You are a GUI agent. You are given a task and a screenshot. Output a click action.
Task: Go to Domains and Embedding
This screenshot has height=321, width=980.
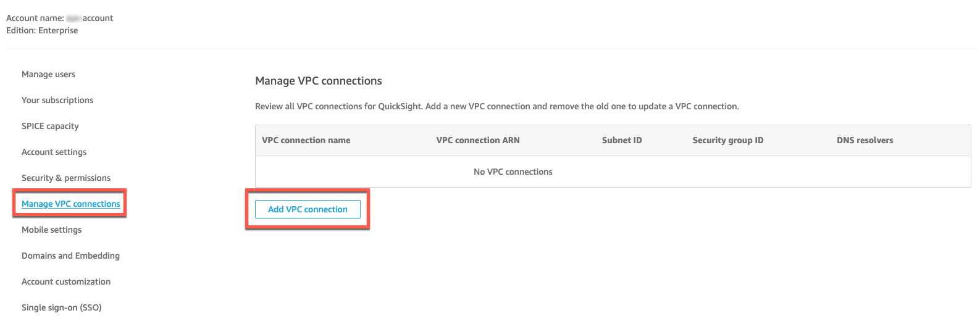70,256
